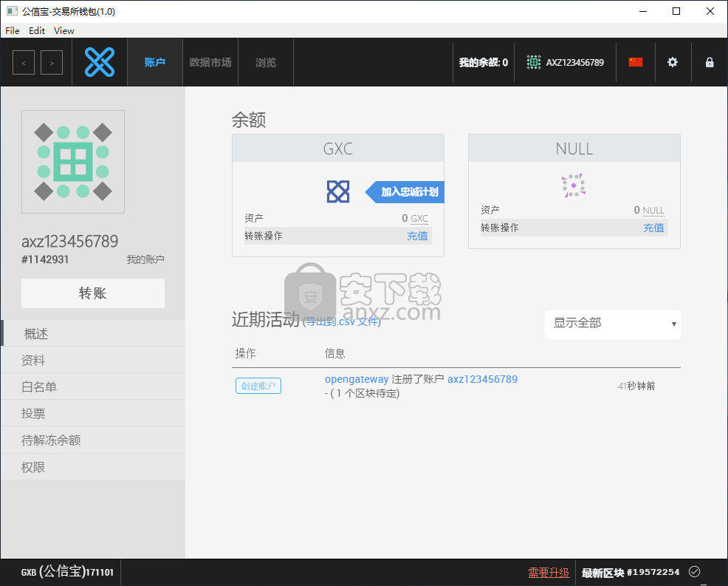Viewport: 728px width, 586px height.
Task: Minimize the wallet window
Action: pos(643,11)
